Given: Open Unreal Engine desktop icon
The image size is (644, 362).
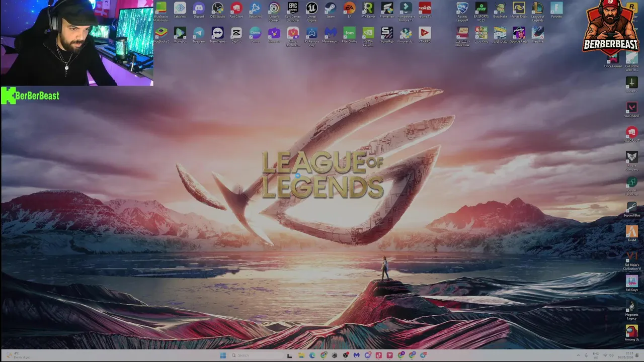Looking at the screenshot, I should point(312,11).
